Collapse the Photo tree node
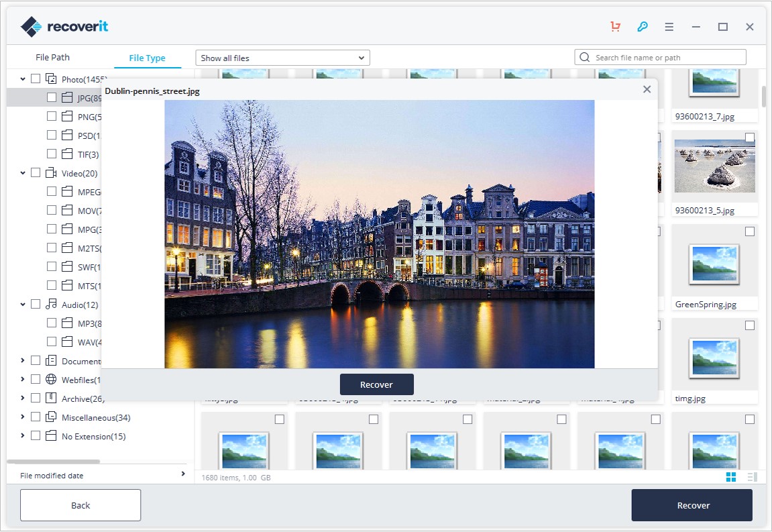Image resolution: width=772 pixels, height=532 pixels. click(23, 78)
